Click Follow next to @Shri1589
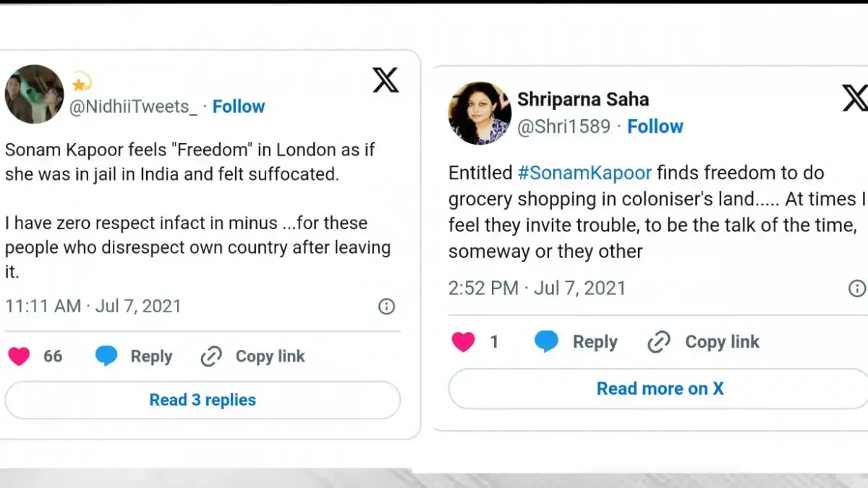This screenshot has width=868, height=488. [655, 126]
